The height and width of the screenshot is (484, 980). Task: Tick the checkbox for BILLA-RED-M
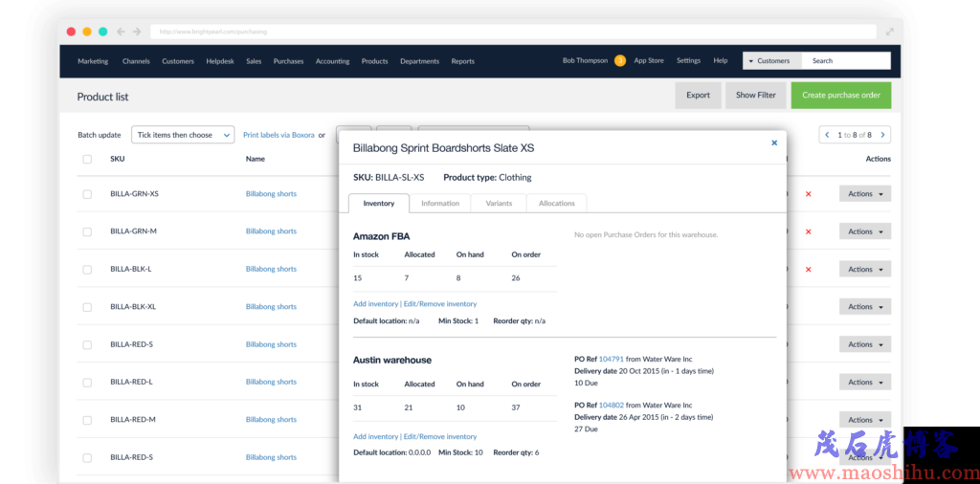click(87, 420)
